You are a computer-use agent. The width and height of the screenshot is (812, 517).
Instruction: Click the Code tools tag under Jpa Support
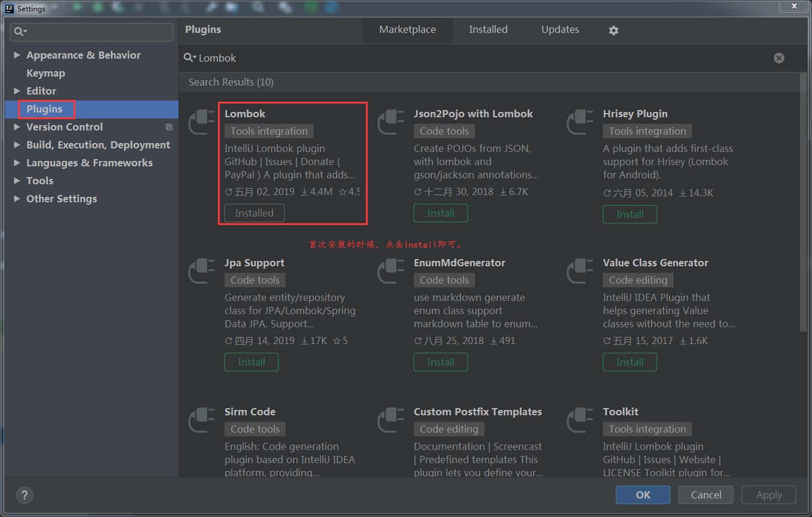tap(255, 280)
